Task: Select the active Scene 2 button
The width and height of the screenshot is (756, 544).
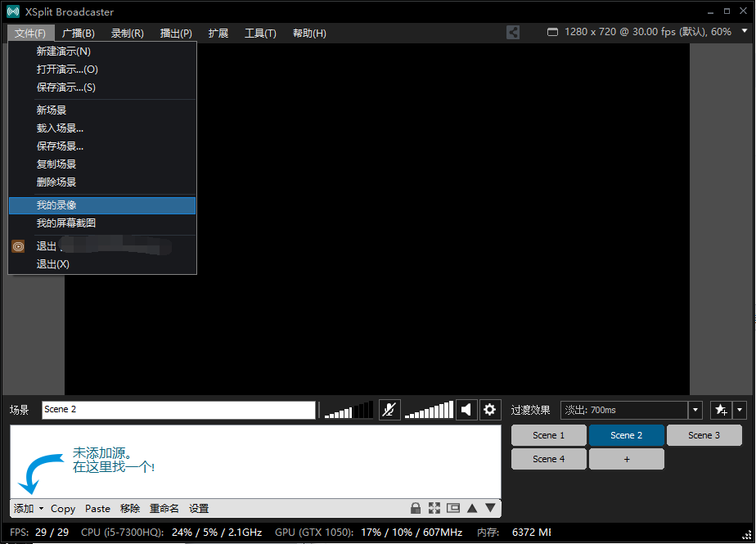Action: coord(626,435)
